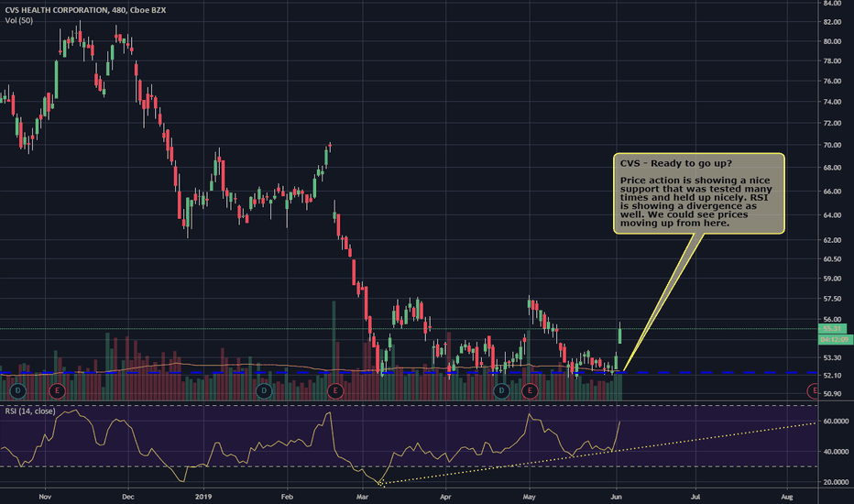
Task: Click the RSI 60.0000 scale label
Action: pyautogui.click(x=836, y=422)
